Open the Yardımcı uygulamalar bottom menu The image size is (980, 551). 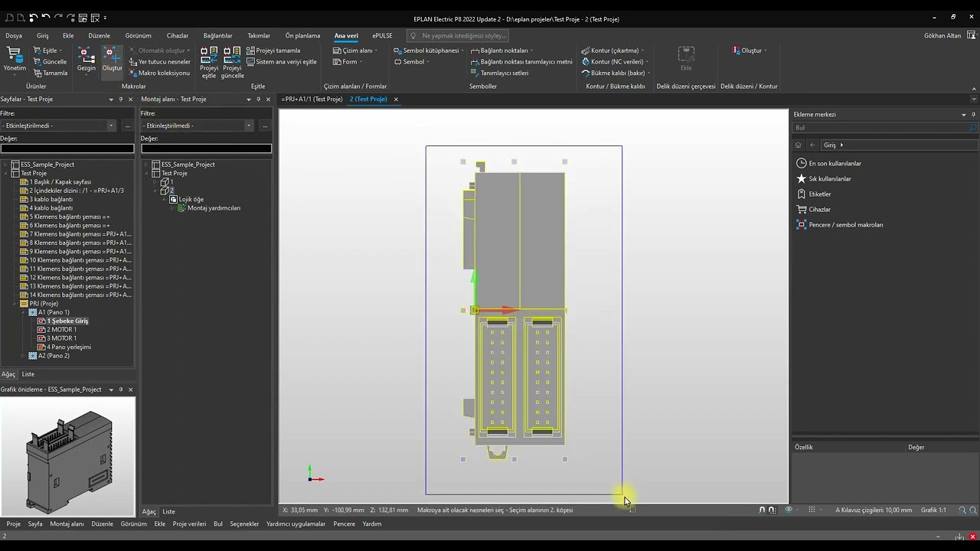296,524
